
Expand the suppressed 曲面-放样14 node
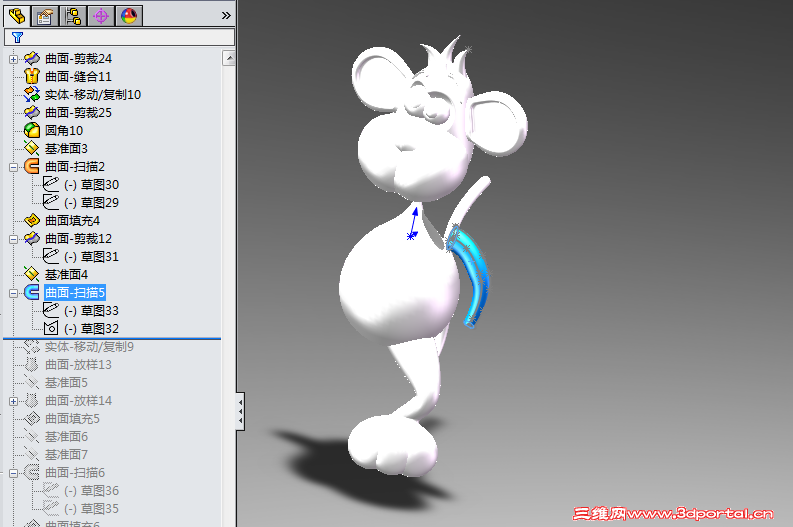[x=14, y=401]
